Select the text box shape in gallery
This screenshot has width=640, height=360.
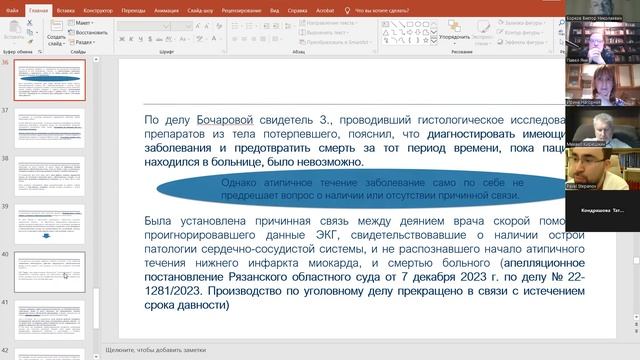[x=385, y=24]
